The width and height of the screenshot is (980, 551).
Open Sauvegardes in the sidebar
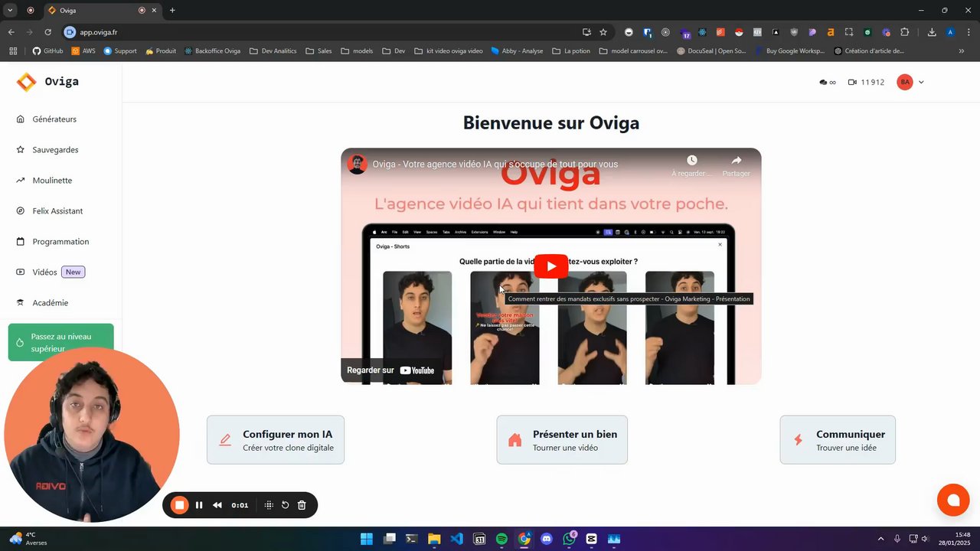click(x=55, y=150)
